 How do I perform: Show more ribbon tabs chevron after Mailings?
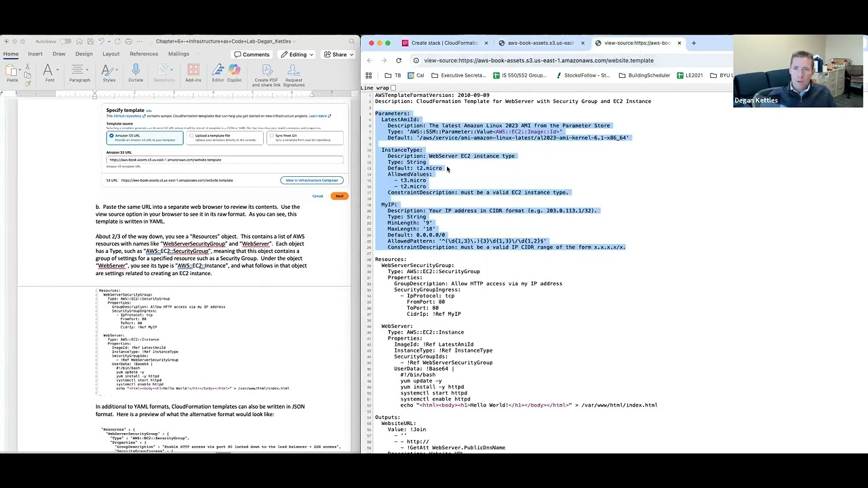click(199, 54)
